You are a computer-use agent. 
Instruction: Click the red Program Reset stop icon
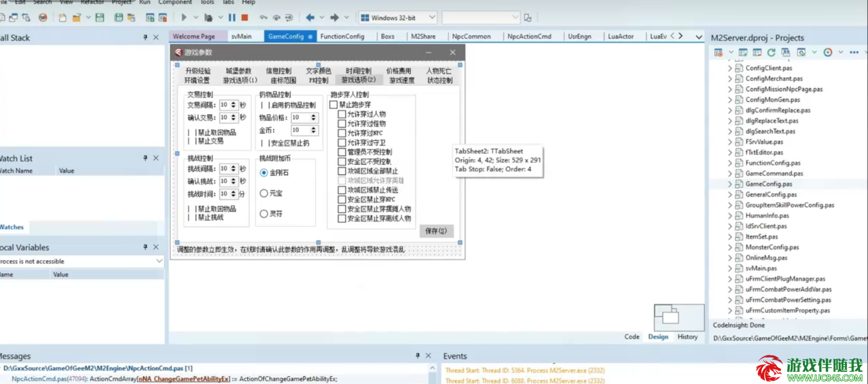point(244,18)
